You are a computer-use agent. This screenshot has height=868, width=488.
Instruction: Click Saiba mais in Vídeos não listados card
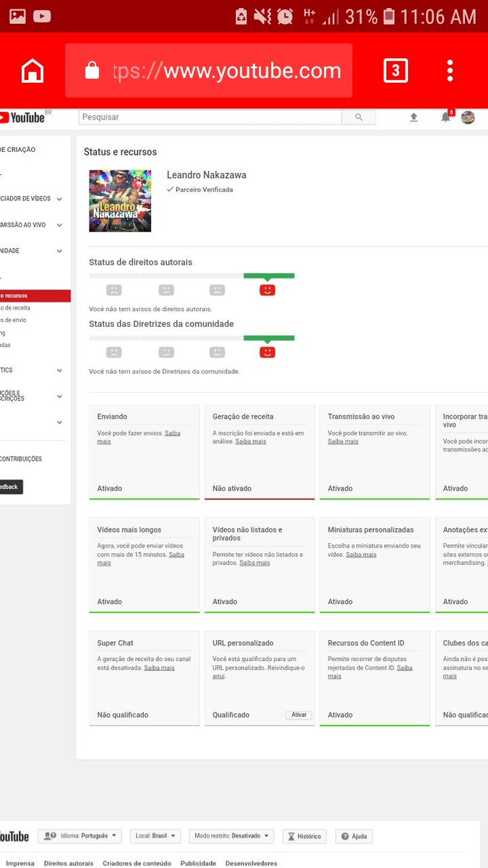pyautogui.click(x=254, y=563)
